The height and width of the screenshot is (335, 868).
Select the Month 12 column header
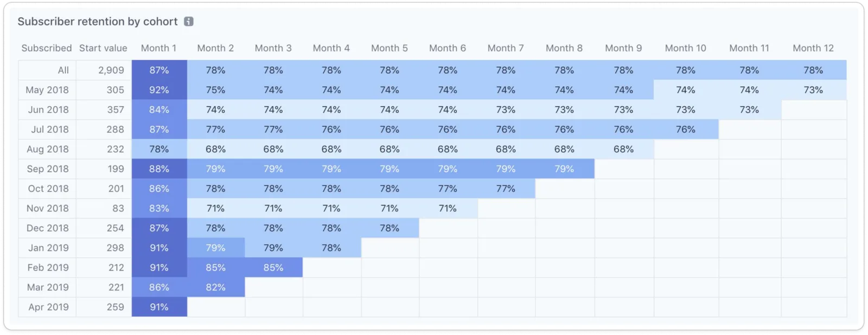(813, 48)
